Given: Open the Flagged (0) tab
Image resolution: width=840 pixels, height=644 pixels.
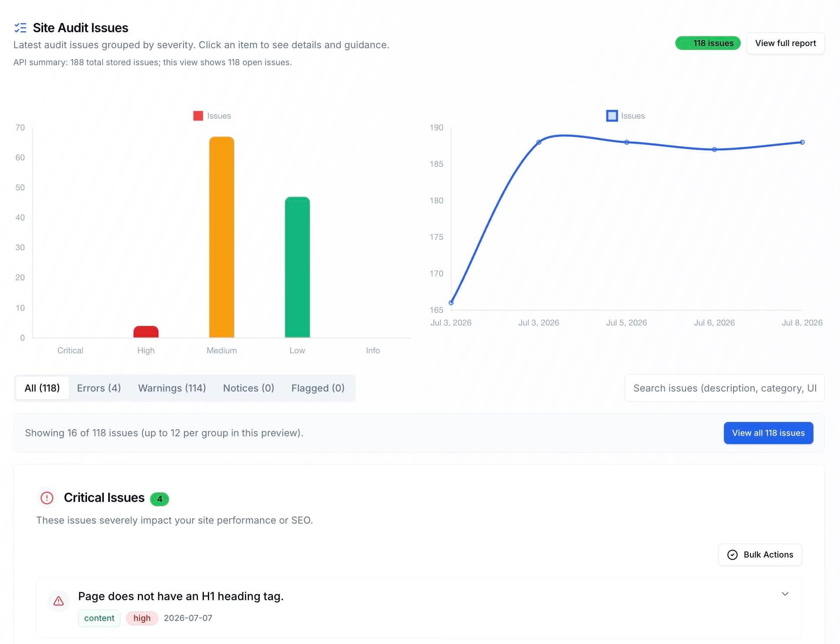Looking at the screenshot, I should pos(318,388).
